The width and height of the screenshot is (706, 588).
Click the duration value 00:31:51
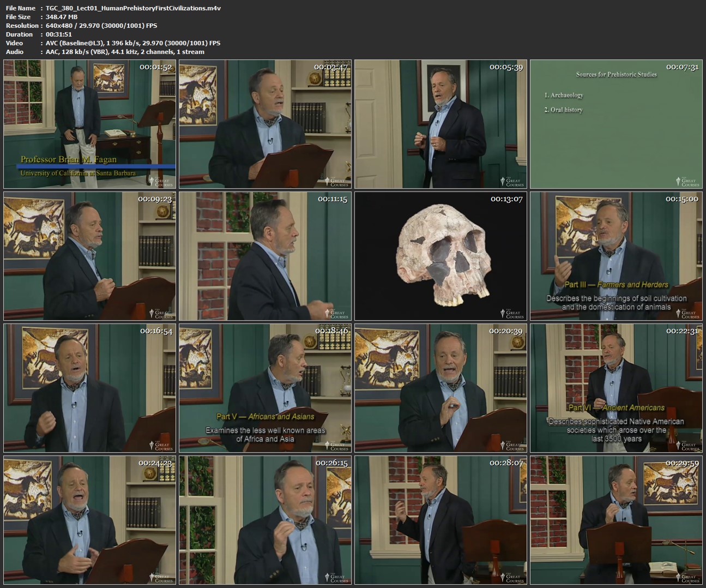point(59,34)
